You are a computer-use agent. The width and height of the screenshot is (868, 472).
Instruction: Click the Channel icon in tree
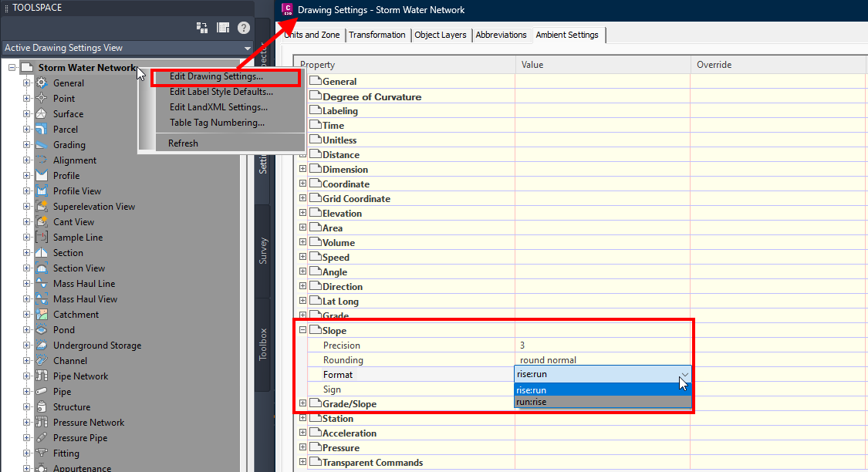[42, 361]
